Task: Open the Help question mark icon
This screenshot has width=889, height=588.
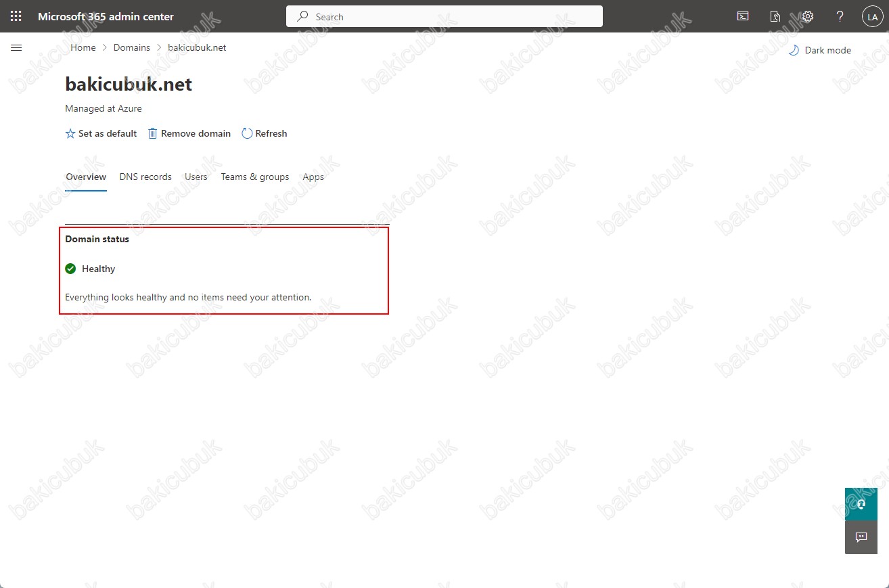Action: pos(840,16)
